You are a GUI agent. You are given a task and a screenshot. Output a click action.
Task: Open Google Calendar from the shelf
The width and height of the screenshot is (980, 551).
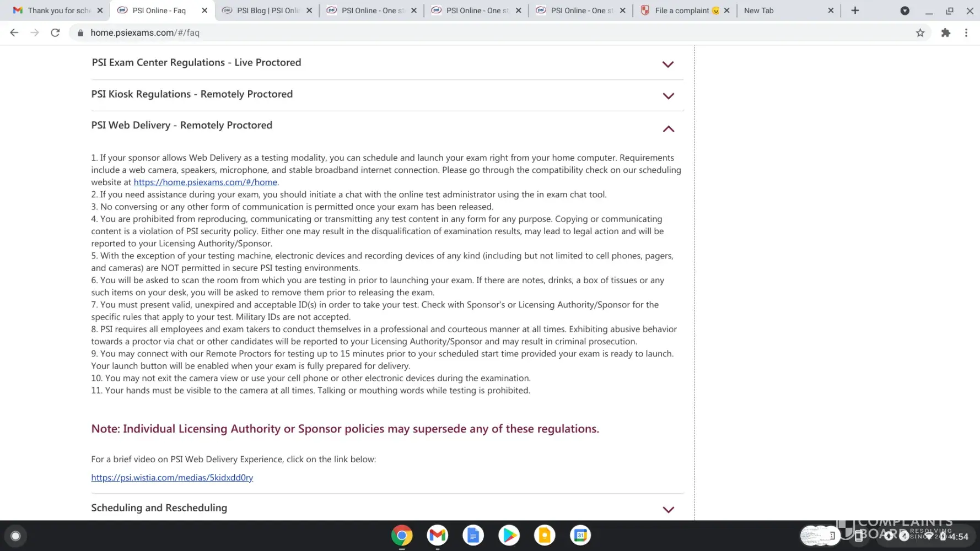(580, 535)
